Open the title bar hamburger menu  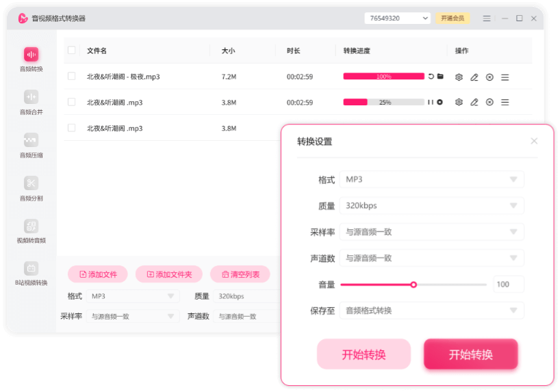tap(487, 18)
